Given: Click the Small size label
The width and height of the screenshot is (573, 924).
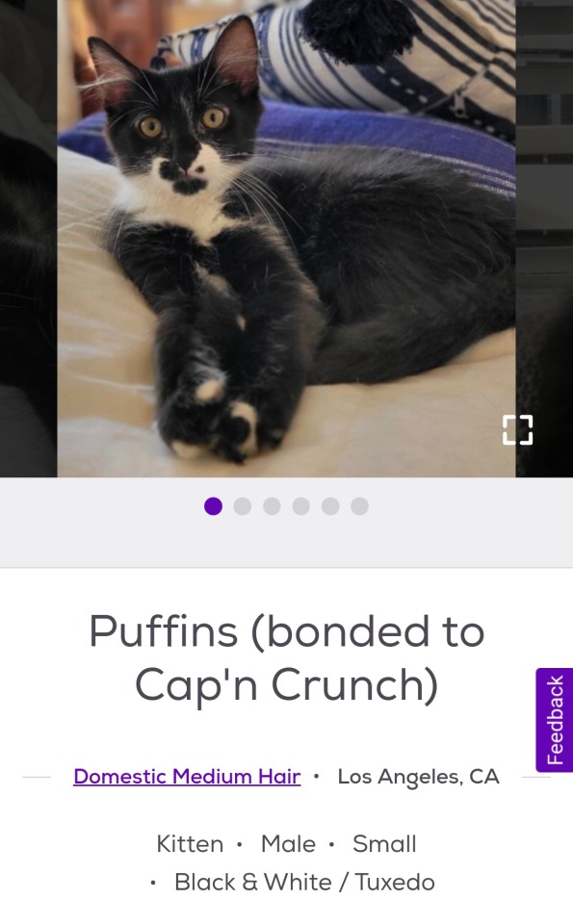Looking at the screenshot, I should [384, 844].
